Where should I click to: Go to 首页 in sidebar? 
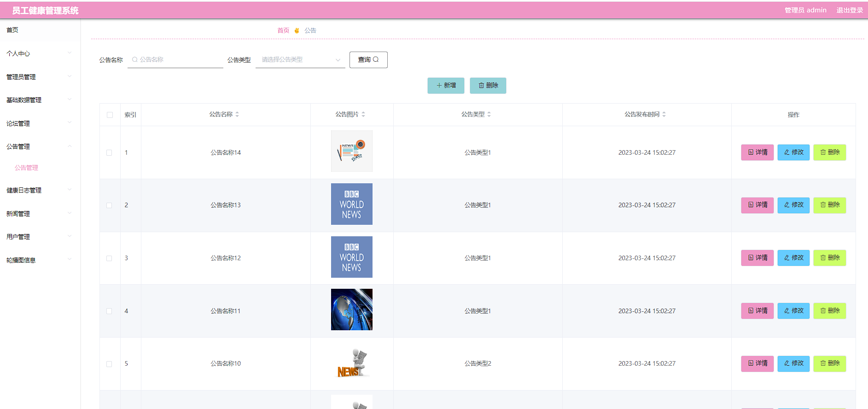[40, 30]
